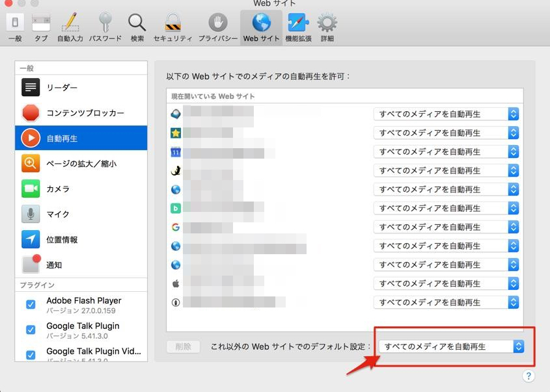Toggle the Google Talk Plugin checkbox

31,330
